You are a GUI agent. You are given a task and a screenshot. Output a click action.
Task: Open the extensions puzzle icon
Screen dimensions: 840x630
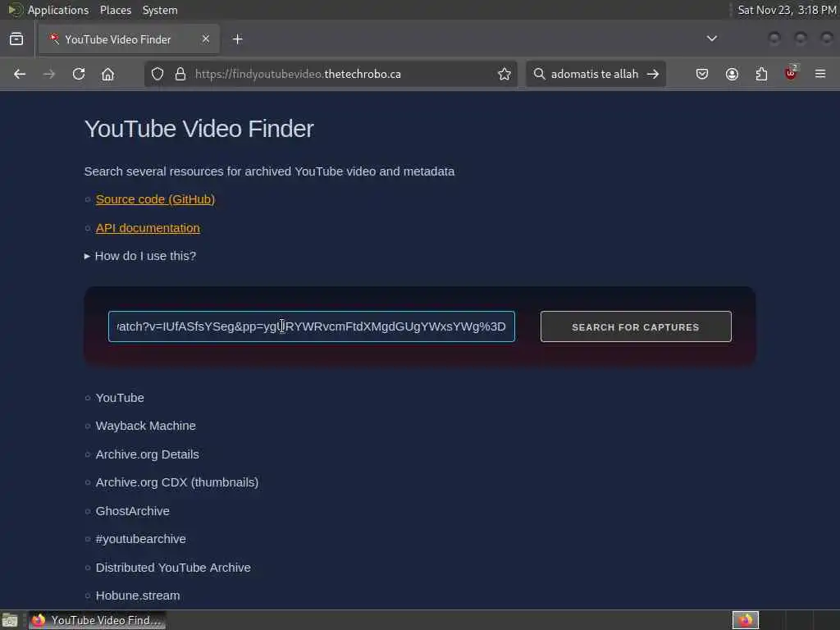[x=761, y=74]
